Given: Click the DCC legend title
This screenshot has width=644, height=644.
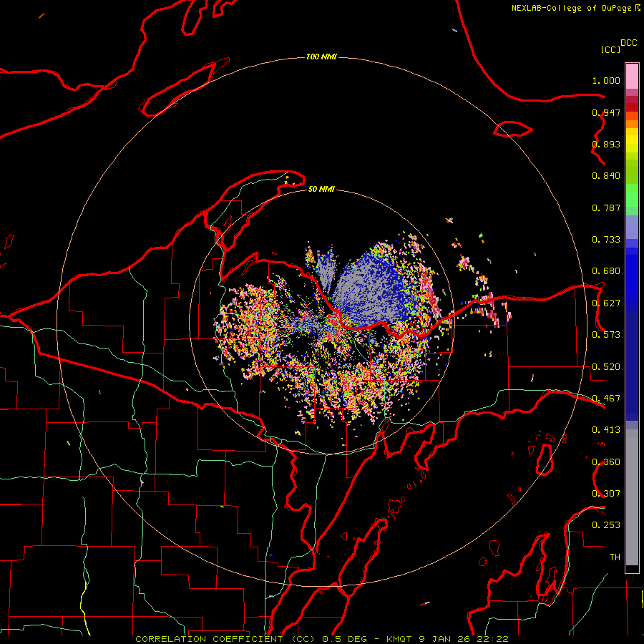Looking at the screenshot, I should pos(629,43).
